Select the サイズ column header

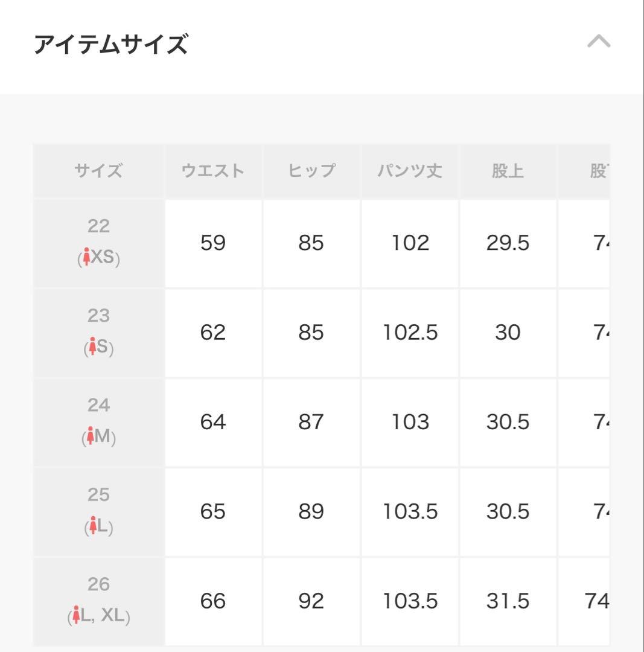pos(98,170)
